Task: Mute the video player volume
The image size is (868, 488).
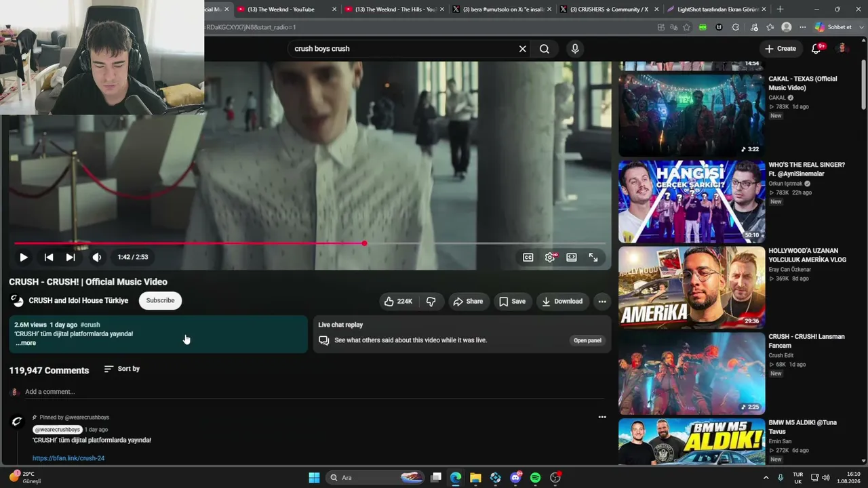Action: [x=97, y=258]
